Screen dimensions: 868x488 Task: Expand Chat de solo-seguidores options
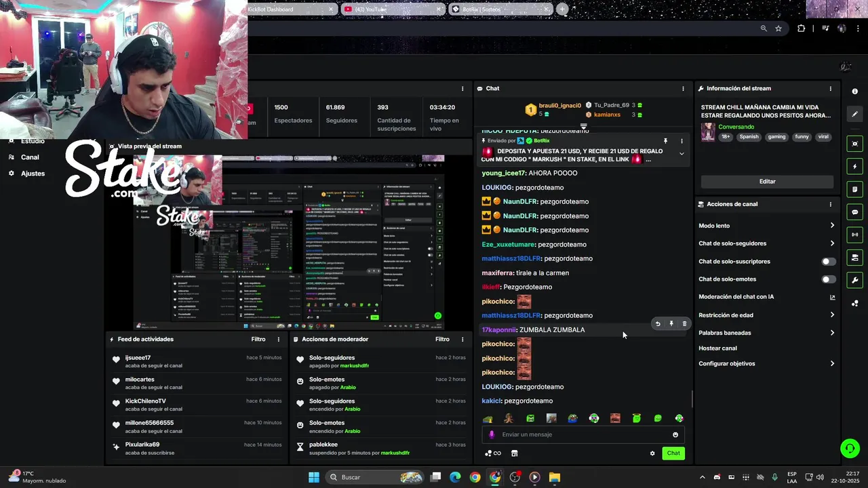tap(832, 243)
